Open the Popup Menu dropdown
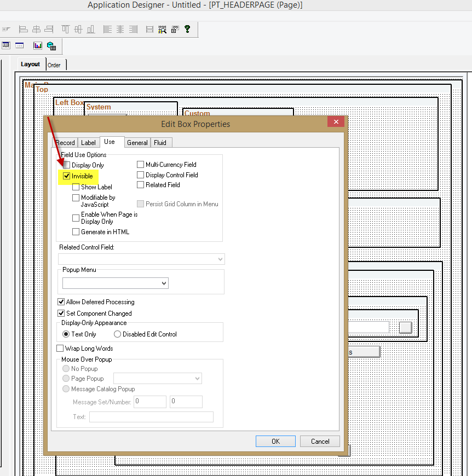 pyautogui.click(x=162, y=283)
